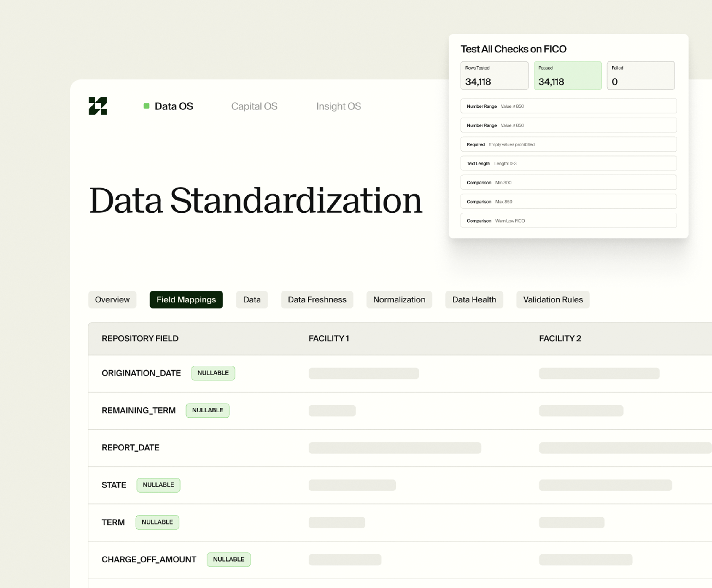Select the first Number Range check row
This screenshot has height=588, width=712.
tap(569, 106)
